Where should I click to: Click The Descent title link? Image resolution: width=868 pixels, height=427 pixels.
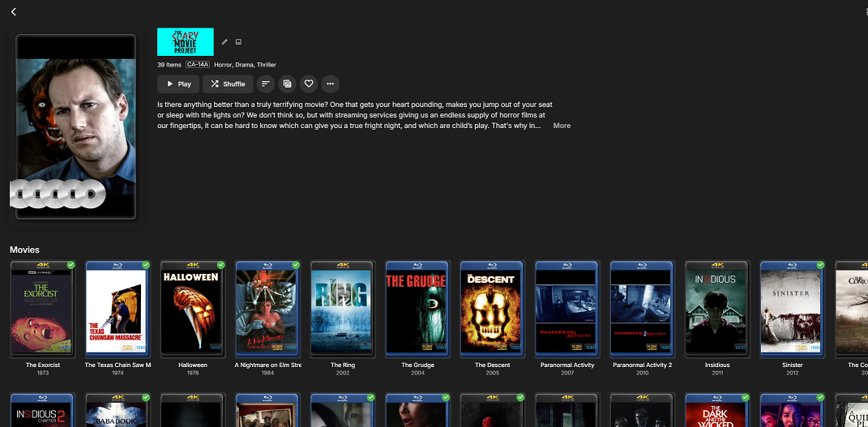pos(493,365)
